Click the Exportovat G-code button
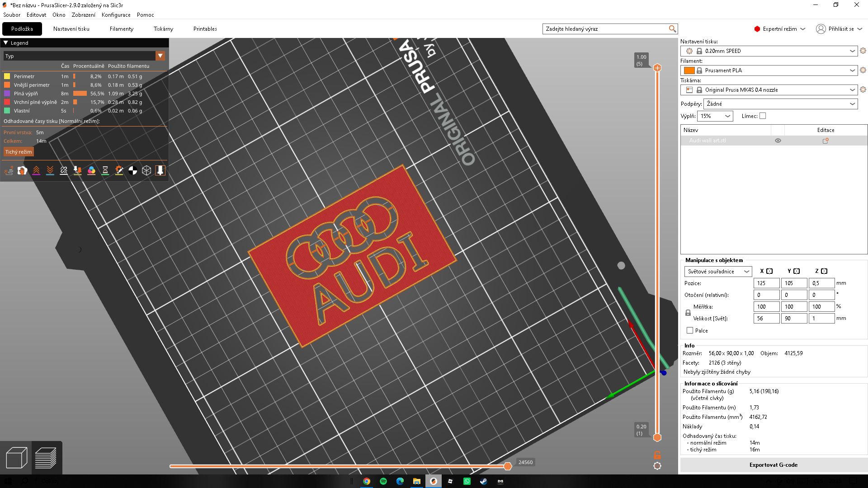The height and width of the screenshot is (488, 868). [x=774, y=465]
